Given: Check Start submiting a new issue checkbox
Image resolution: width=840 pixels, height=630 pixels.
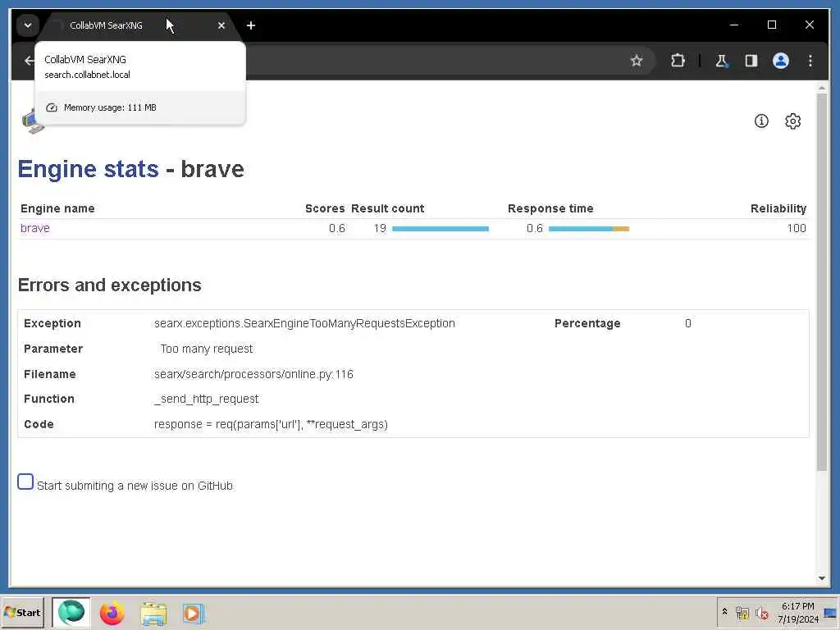Looking at the screenshot, I should click(x=25, y=482).
